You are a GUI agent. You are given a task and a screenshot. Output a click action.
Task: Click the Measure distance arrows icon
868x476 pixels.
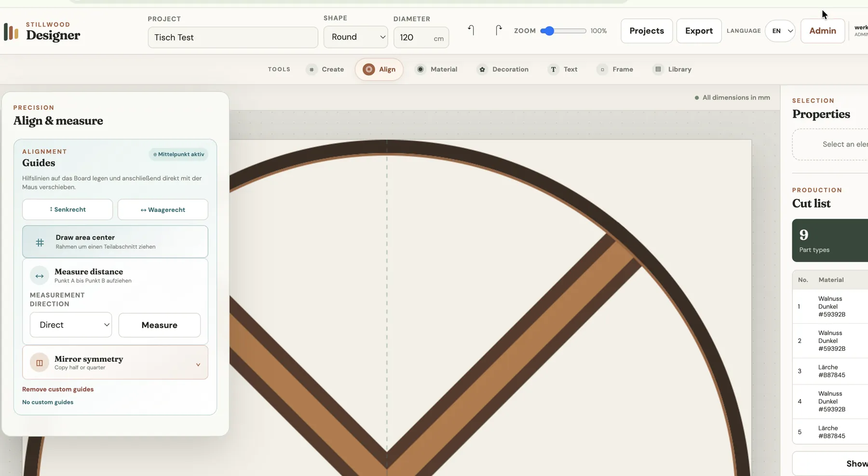[40, 276]
